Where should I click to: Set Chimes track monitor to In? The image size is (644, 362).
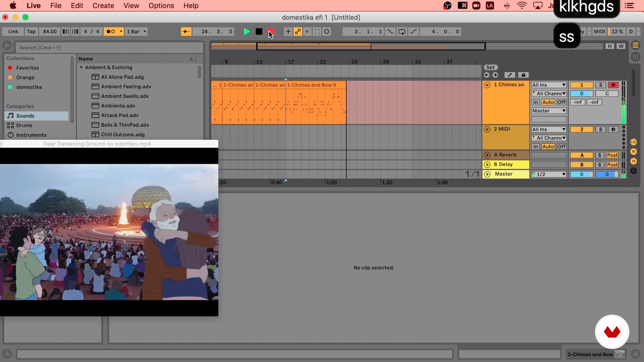[536, 102]
